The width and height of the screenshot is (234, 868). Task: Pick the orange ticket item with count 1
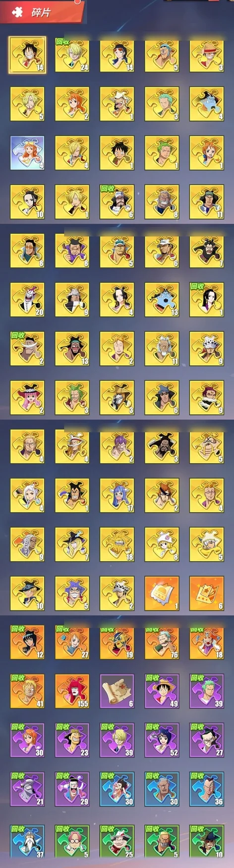162,593
